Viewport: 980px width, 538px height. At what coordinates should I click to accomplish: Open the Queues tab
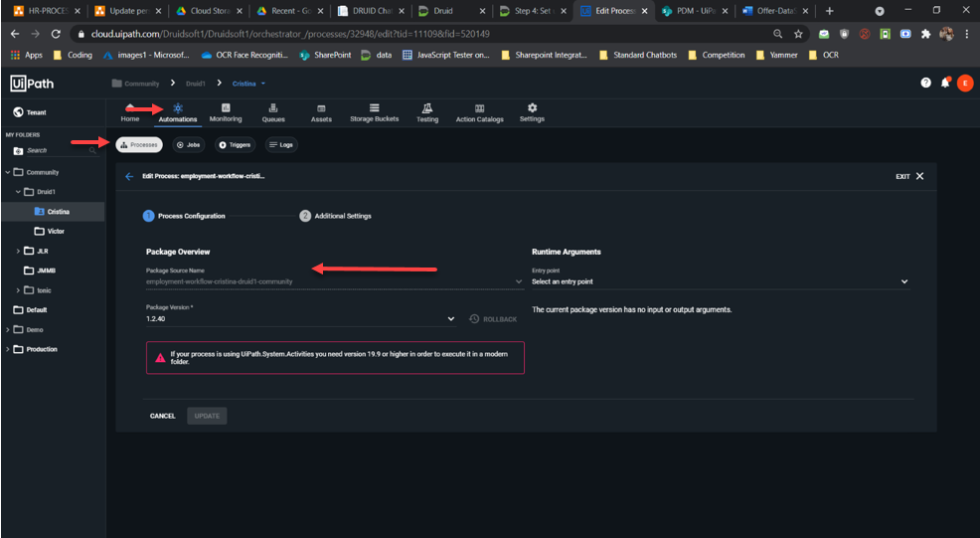pos(273,112)
